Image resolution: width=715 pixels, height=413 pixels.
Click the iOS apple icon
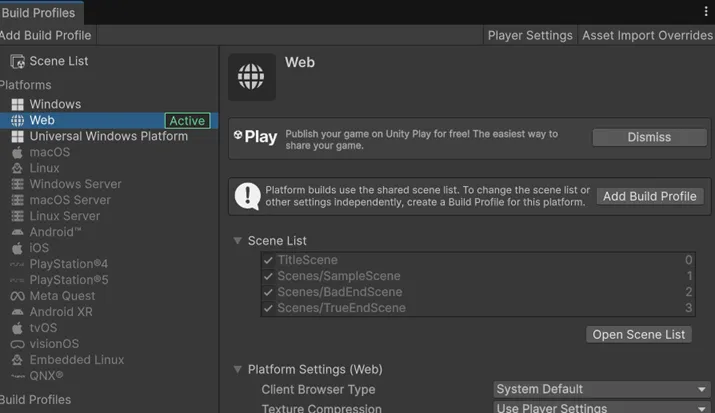(x=17, y=248)
